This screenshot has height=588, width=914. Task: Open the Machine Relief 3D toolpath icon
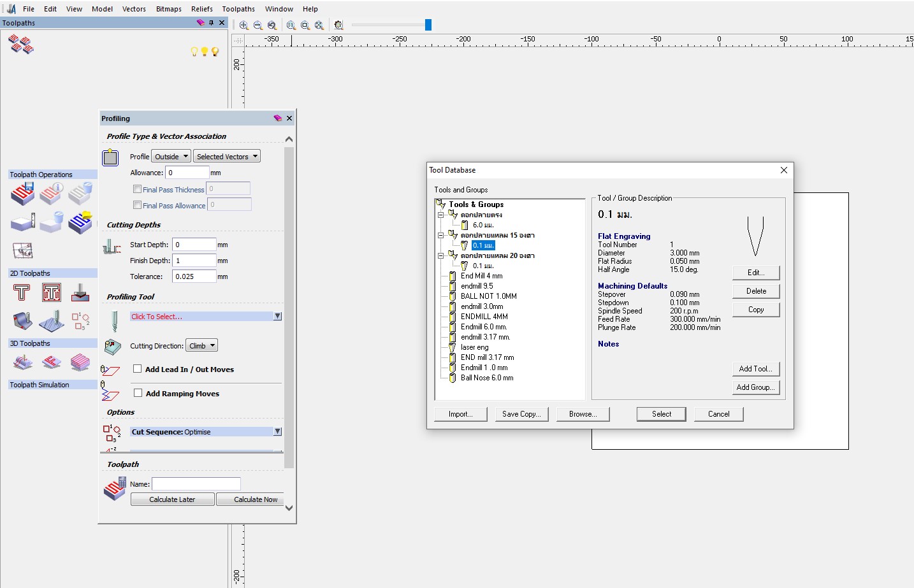pyautogui.click(x=22, y=362)
